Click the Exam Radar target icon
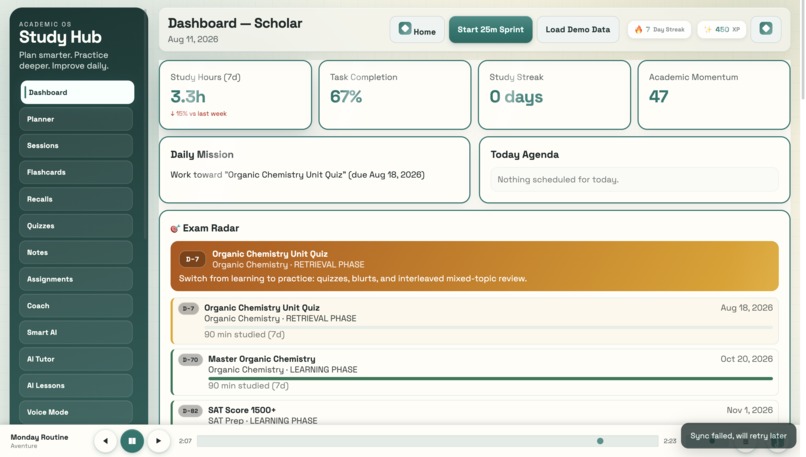Viewport: 806px width, 457px height. [x=175, y=228]
